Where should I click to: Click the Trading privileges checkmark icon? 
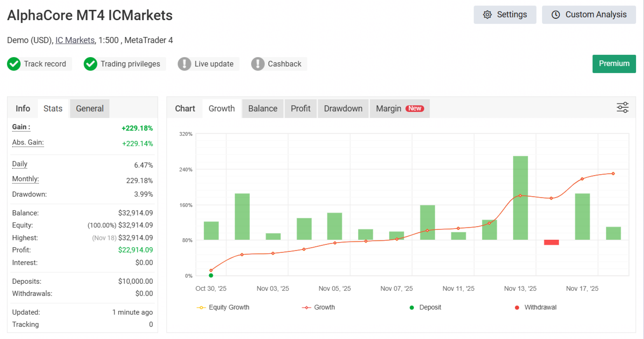tap(90, 64)
